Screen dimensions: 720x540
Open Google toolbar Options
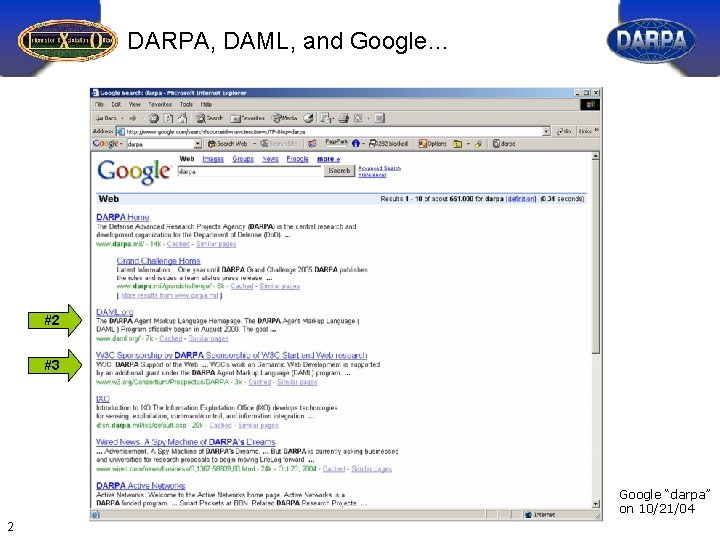point(432,144)
